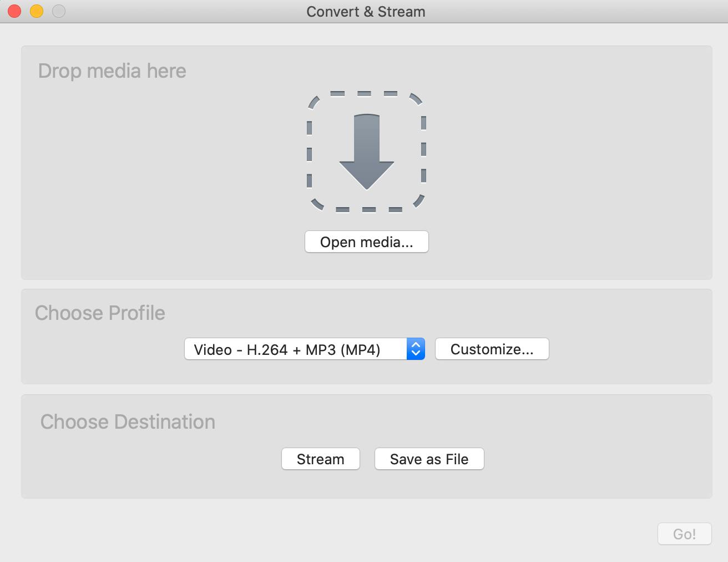The image size is (728, 562).
Task: Click Customize... to edit the profile
Action: [492, 349]
